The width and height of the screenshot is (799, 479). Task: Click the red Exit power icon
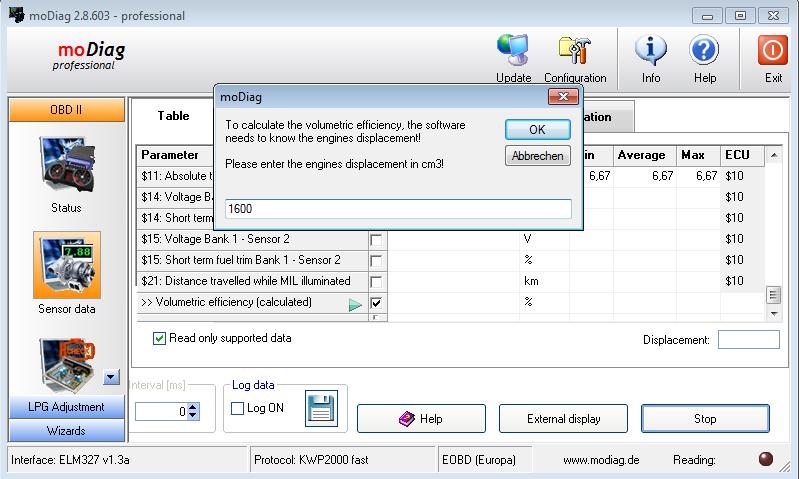773,50
